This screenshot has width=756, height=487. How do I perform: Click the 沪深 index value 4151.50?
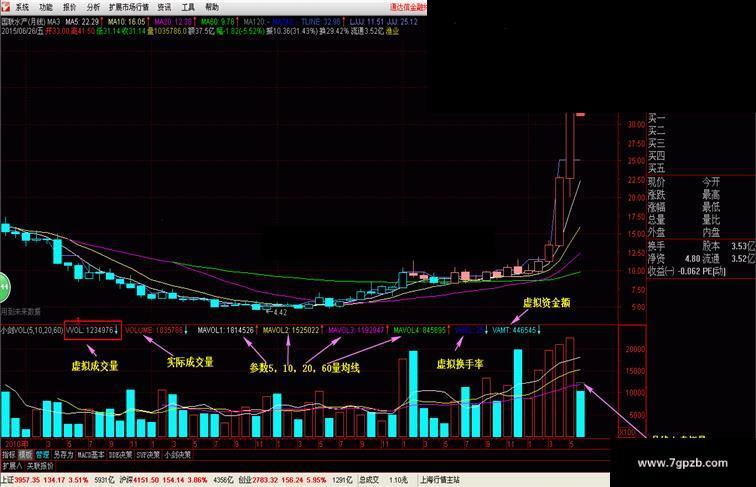(146, 480)
